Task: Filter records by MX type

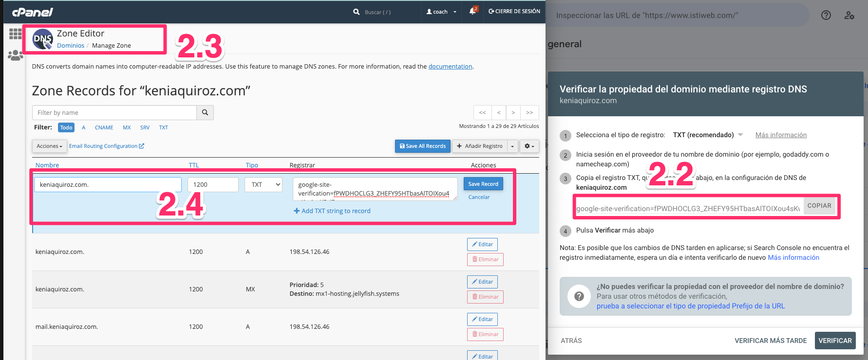Action: click(127, 127)
